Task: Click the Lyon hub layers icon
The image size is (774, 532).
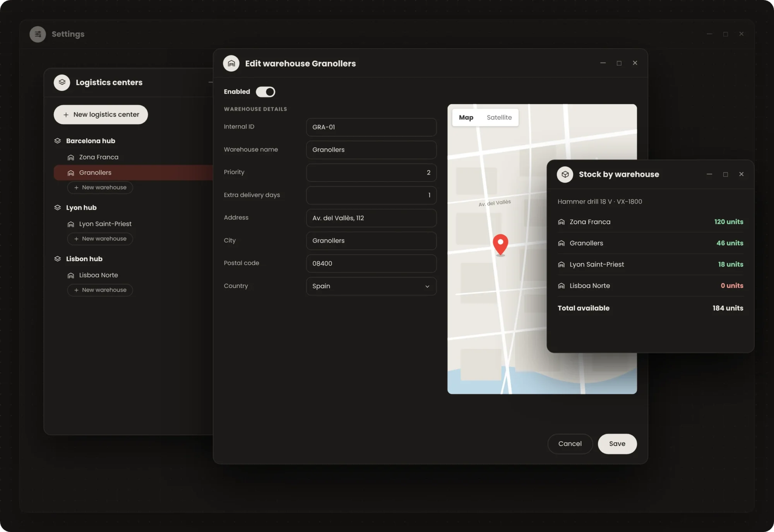Action: pos(58,208)
